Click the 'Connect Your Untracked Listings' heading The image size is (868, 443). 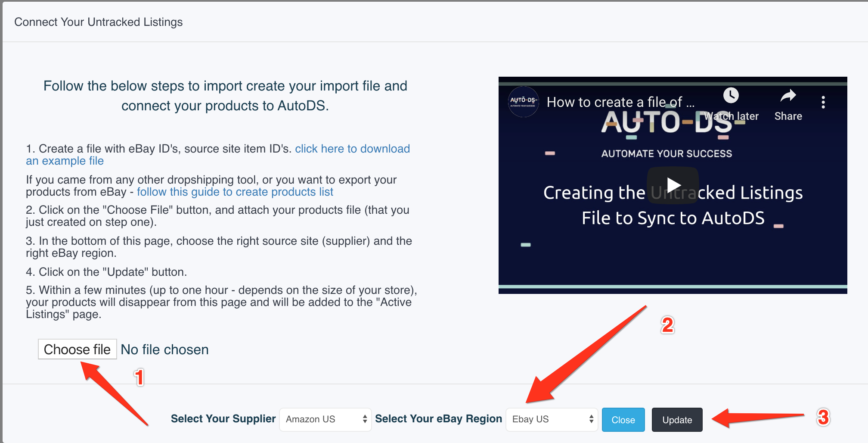[x=99, y=22]
